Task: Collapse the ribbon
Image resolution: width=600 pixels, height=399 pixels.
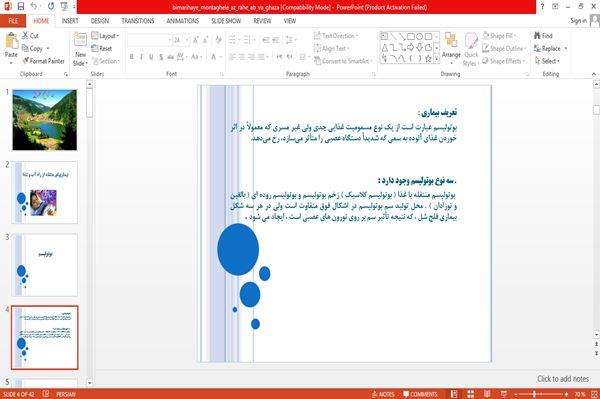Action: click(x=594, y=74)
